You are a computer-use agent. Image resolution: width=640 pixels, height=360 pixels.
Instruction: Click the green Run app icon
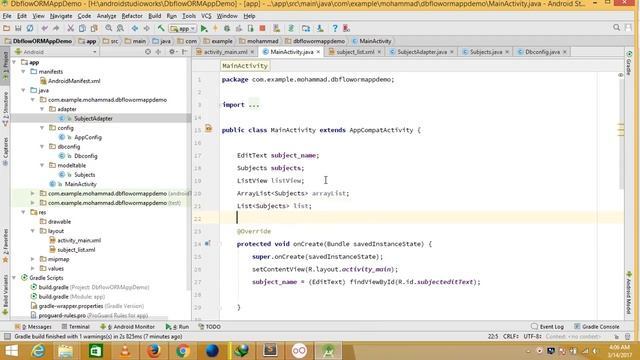204,28
